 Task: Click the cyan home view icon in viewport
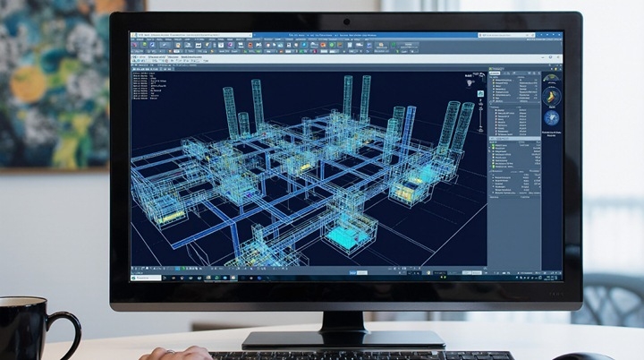[x=480, y=94]
